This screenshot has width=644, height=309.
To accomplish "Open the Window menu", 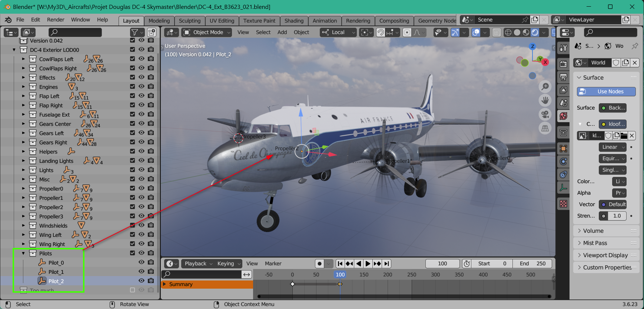I will point(80,20).
